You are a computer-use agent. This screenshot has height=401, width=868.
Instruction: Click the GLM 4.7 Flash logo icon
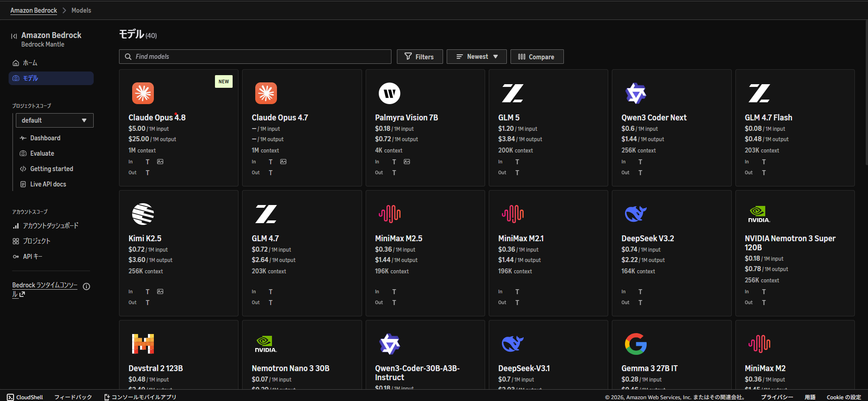point(759,93)
